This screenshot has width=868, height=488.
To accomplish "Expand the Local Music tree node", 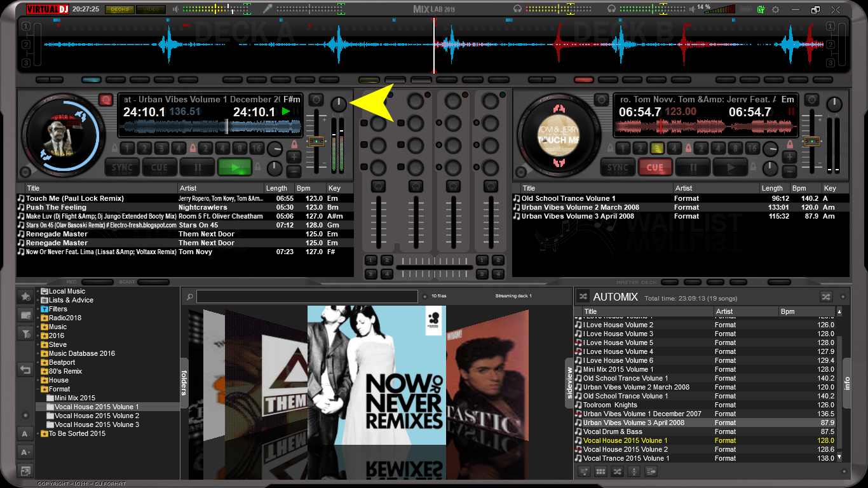I will tap(38, 292).
